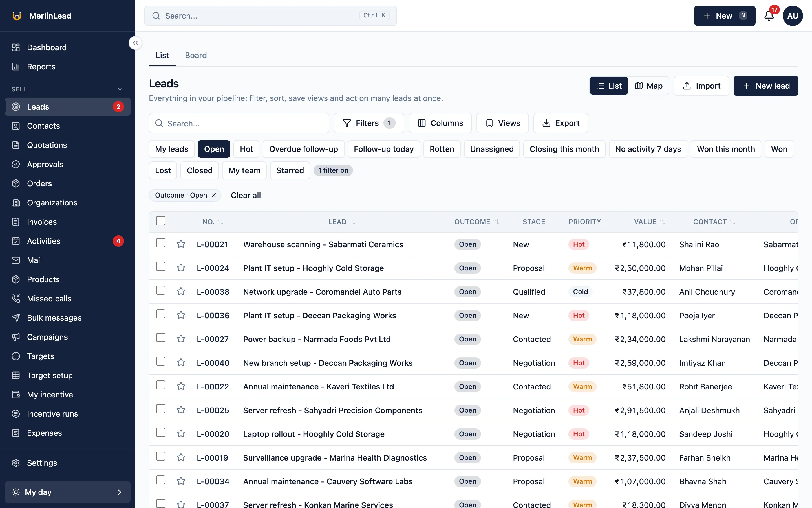Star lead L-00021
This screenshot has height=508, width=812.
[x=181, y=244]
